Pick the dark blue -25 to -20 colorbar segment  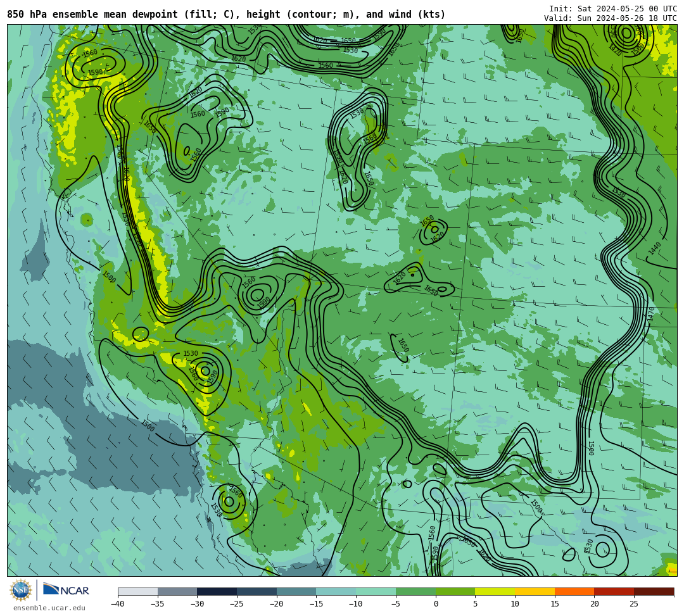[257, 591]
